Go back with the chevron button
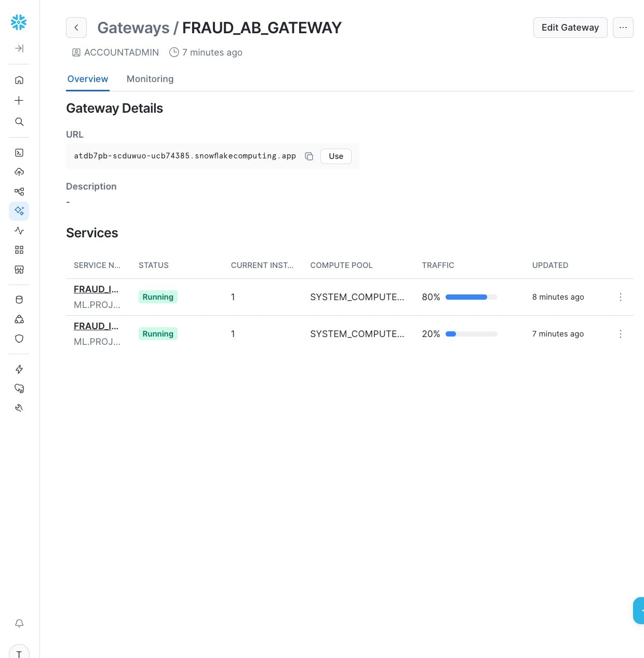Viewport: 644px width, 658px height. pos(76,28)
